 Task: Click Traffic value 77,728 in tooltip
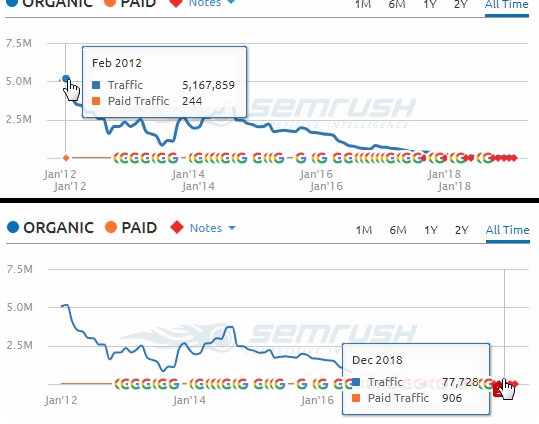pyautogui.click(x=460, y=382)
